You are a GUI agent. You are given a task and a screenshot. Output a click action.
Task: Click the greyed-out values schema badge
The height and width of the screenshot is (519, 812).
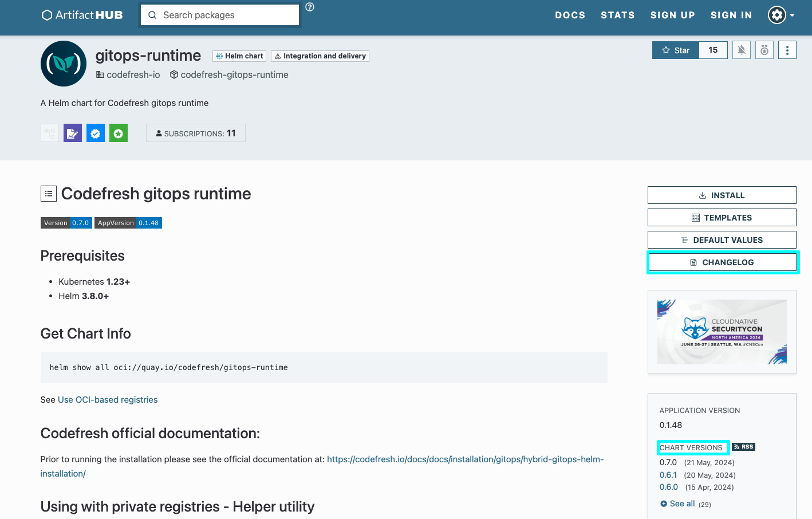(x=50, y=133)
